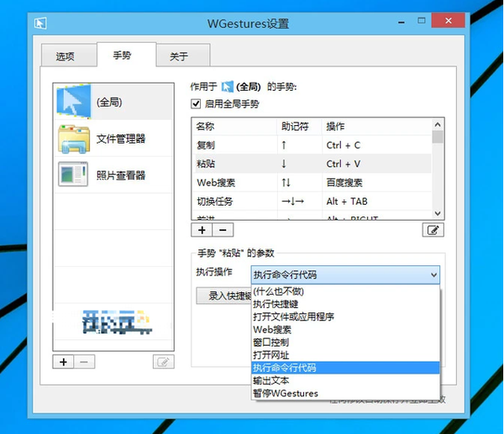Switch to the 关于 tab
Screen dimensions: 504x434
click(x=183, y=56)
